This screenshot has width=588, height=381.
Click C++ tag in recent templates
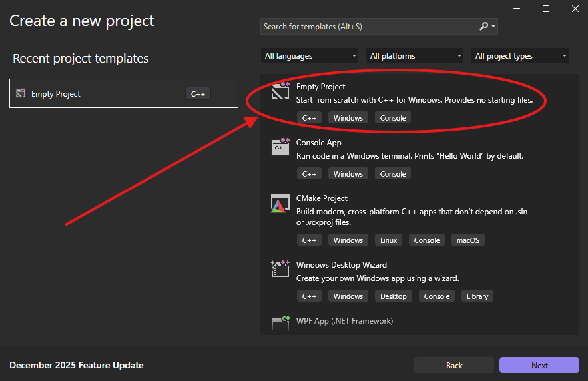[x=198, y=94]
